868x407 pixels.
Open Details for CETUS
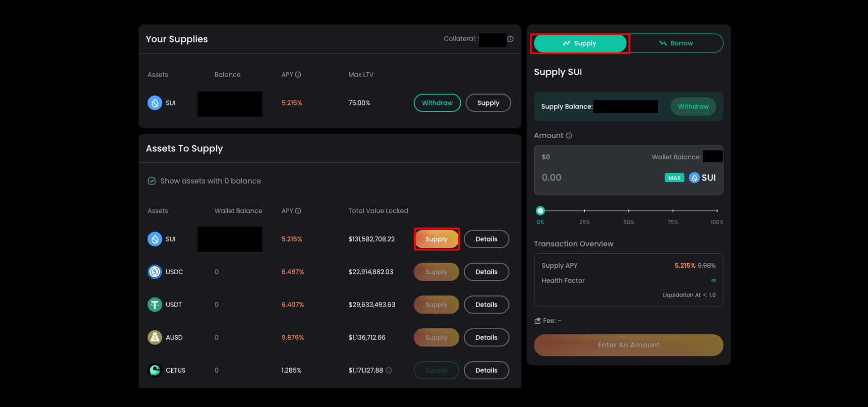[x=486, y=370]
